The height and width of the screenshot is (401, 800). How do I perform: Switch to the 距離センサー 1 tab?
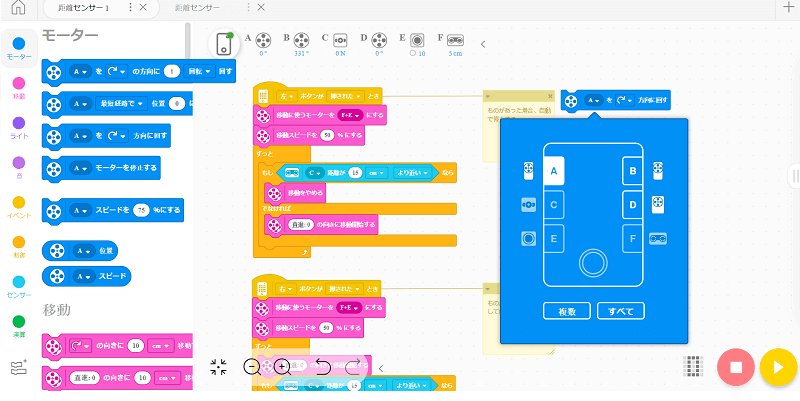pyautogui.click(x=82, y=7)
